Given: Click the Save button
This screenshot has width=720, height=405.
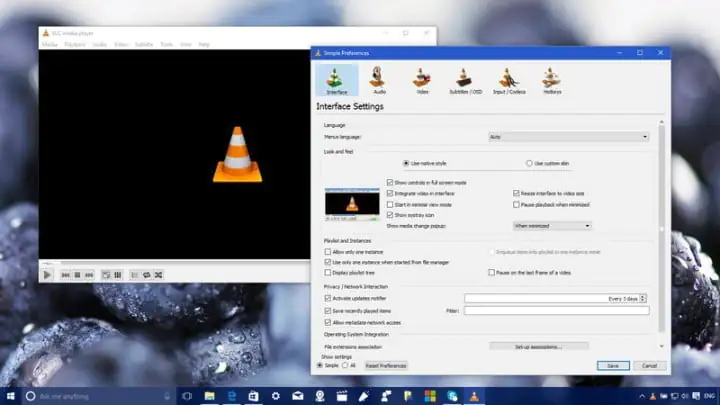Looking at the screenshot, I should (612, 366).
